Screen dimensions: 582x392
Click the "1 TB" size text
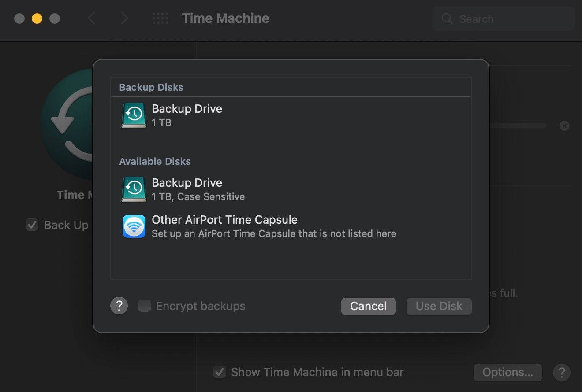tap(161, 122)
